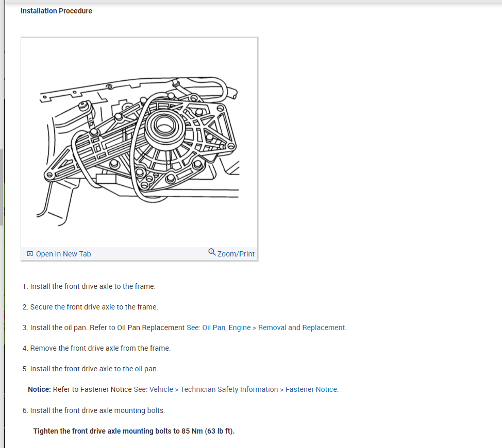Select the Zoom/Print text link
Image resolution: width=502 pixels, height=448 pixels.
[236, 254]
